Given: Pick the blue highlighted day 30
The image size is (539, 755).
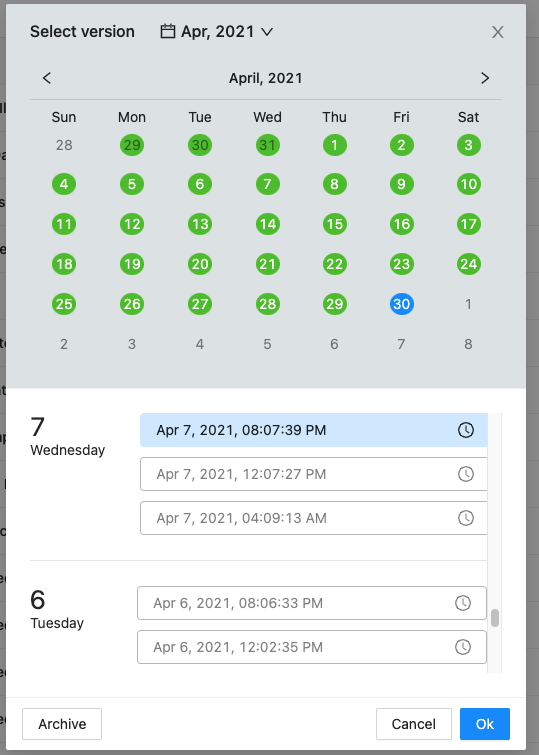Looking at the screenshot, I should [402, 304].
